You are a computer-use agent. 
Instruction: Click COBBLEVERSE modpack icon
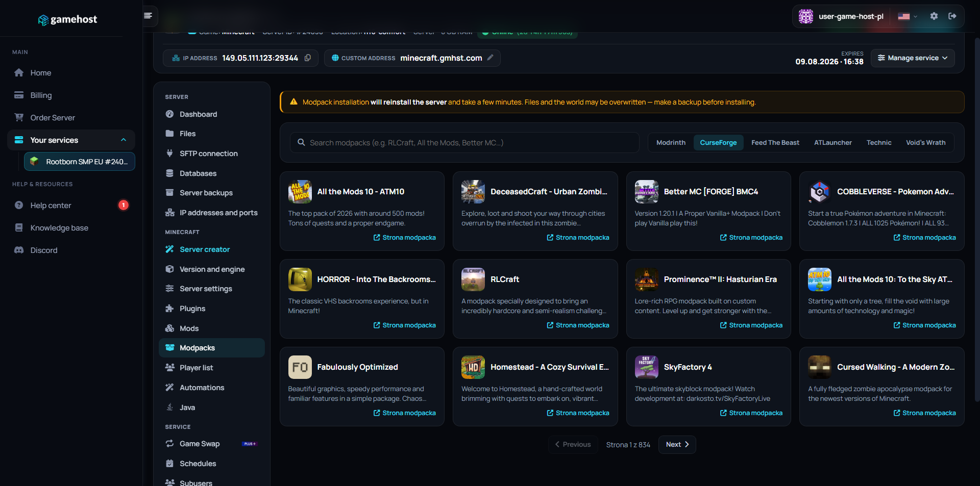(x=820, y=192)
